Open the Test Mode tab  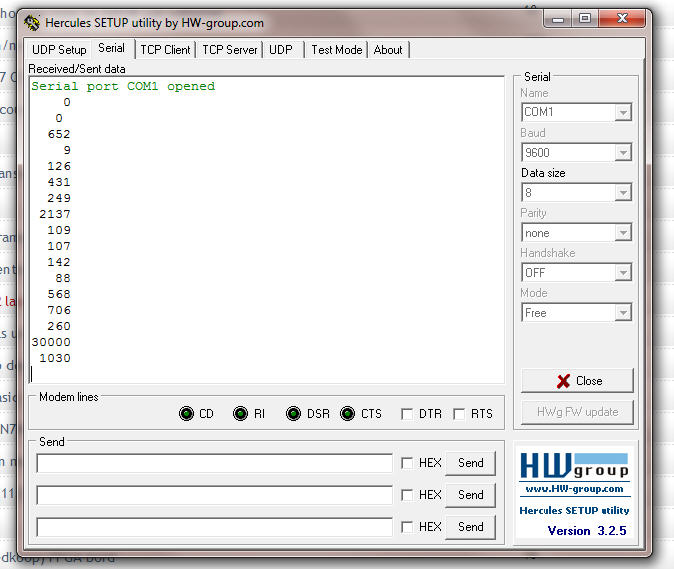[336, 49]
